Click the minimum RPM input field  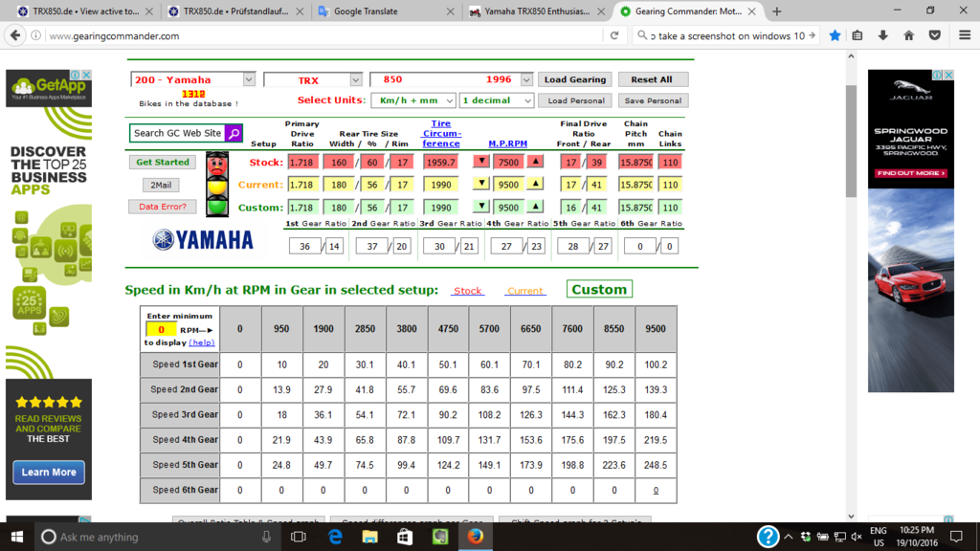pos(161,330)
